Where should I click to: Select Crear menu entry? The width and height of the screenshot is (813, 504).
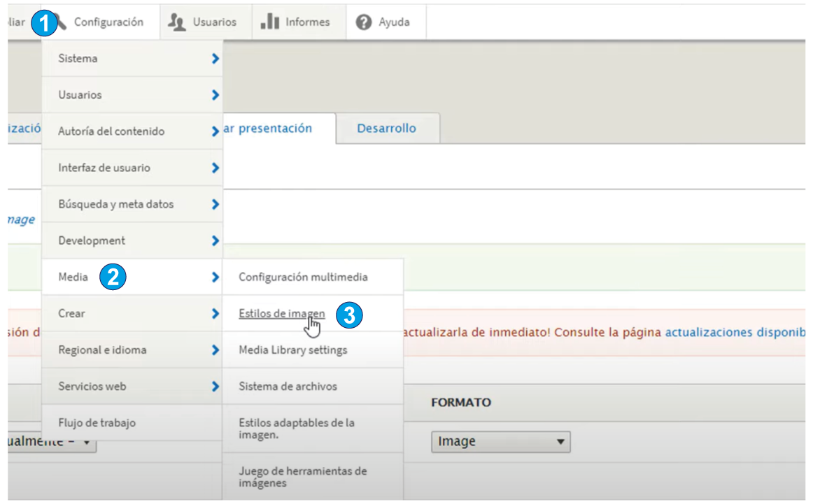pyautogui.click(x=132, y=313)
